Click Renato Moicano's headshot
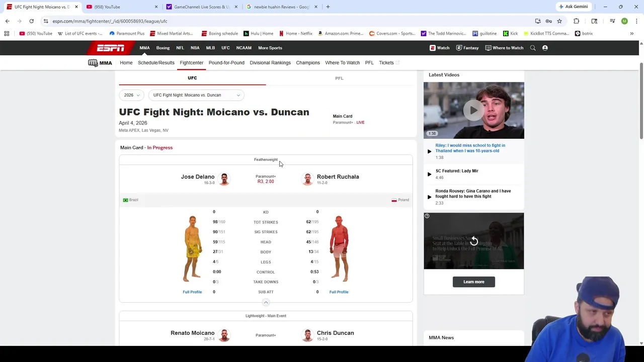 pyautogui.click(x=224, y=335)
